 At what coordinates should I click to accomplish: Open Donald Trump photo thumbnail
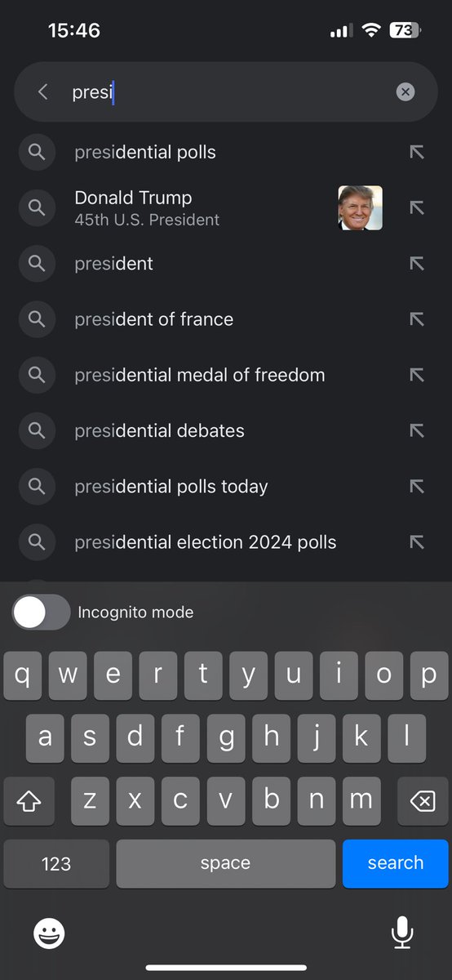[x=361, y=208]
